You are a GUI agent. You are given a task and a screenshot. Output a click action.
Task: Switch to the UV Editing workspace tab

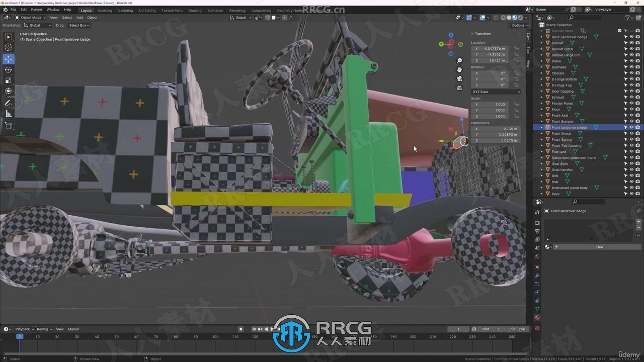[147, 11]
